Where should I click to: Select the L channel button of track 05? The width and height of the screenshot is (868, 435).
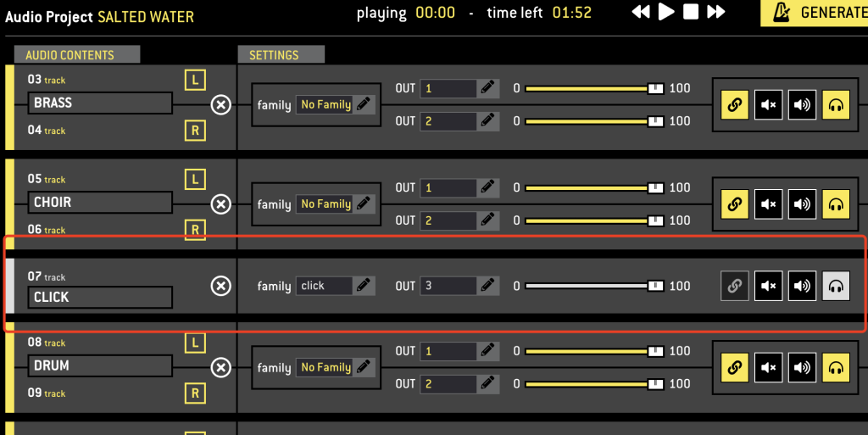click(x=195, y=179)
